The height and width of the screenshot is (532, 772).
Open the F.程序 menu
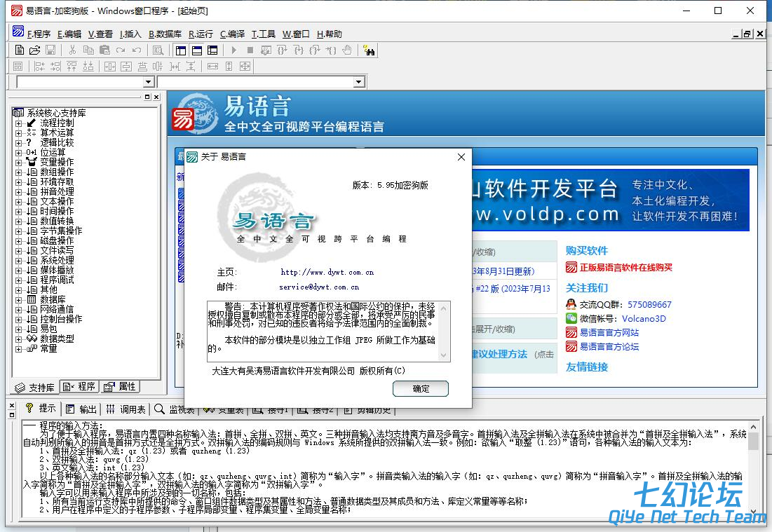click(39, 34)
